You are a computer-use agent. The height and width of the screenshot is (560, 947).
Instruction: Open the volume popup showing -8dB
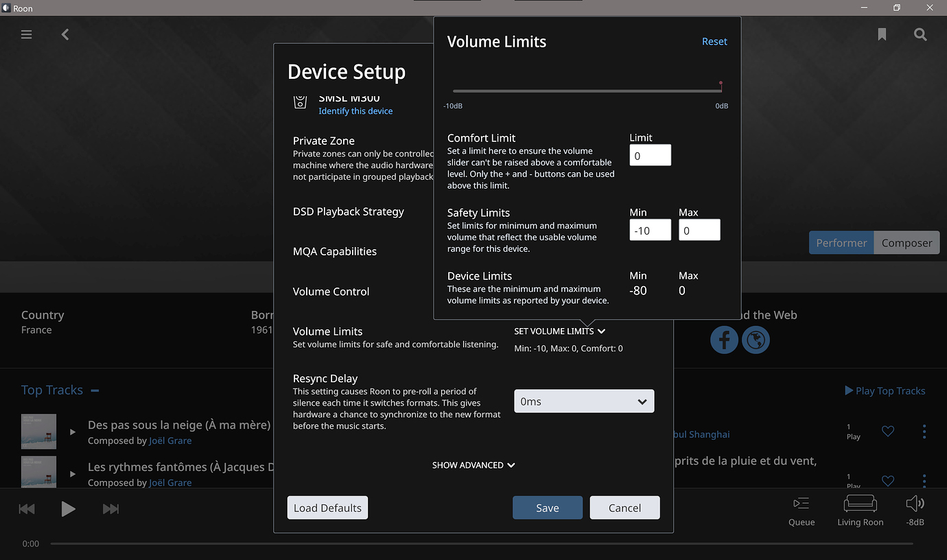[x=915, y=508]
